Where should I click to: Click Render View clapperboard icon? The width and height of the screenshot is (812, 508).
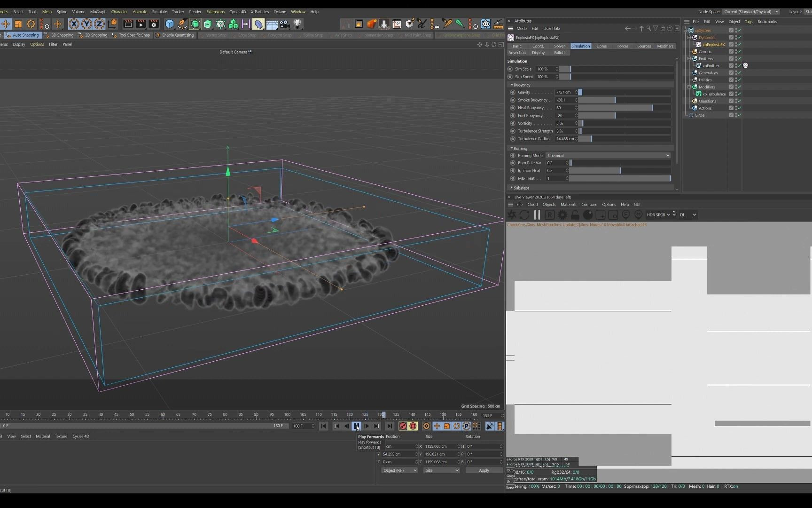(128, 24)
